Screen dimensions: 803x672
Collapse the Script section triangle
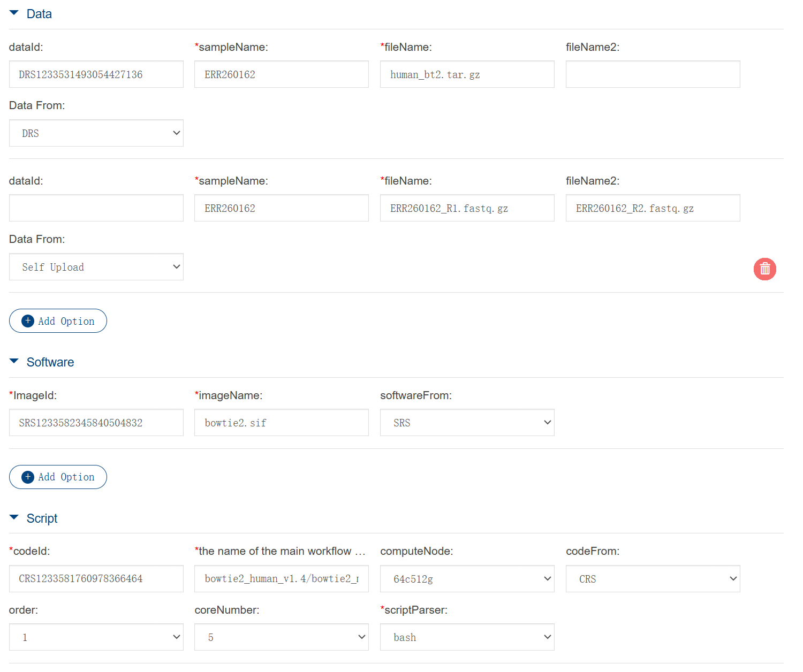tap(14, 517)
